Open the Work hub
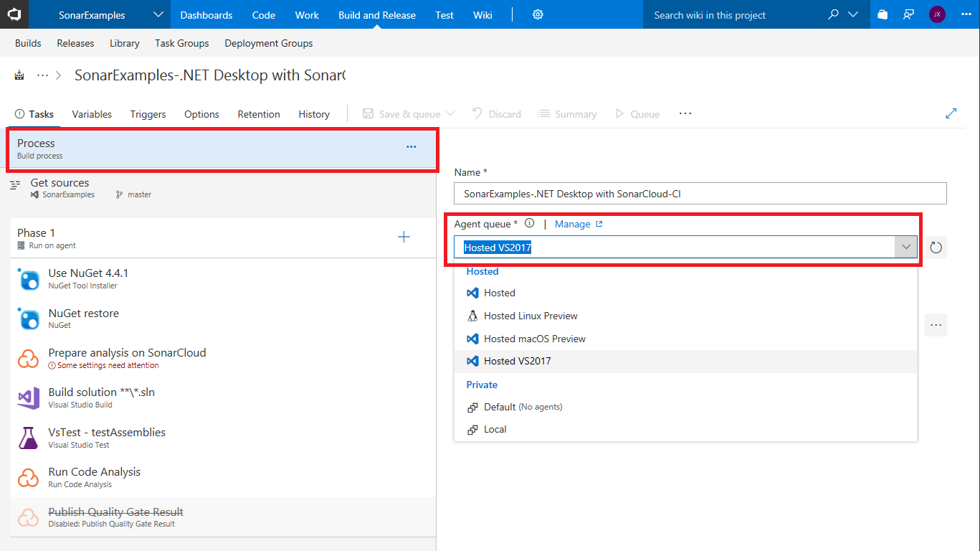 (307, 15)
